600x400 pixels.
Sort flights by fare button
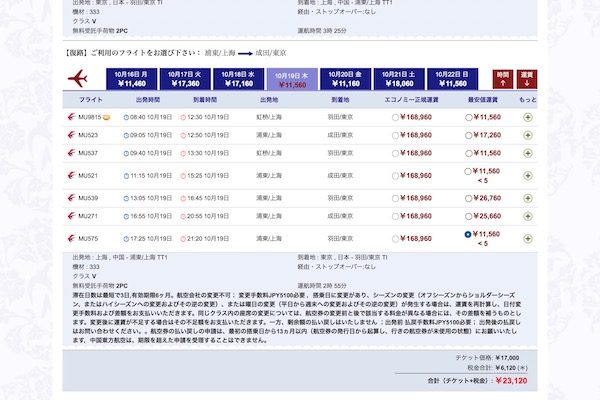(x=527, y=79)
